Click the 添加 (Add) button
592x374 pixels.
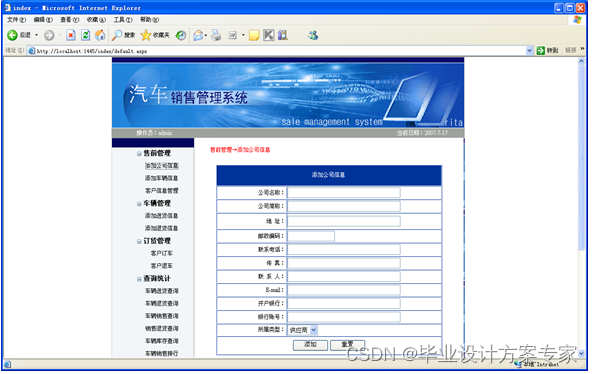[310, 345]
